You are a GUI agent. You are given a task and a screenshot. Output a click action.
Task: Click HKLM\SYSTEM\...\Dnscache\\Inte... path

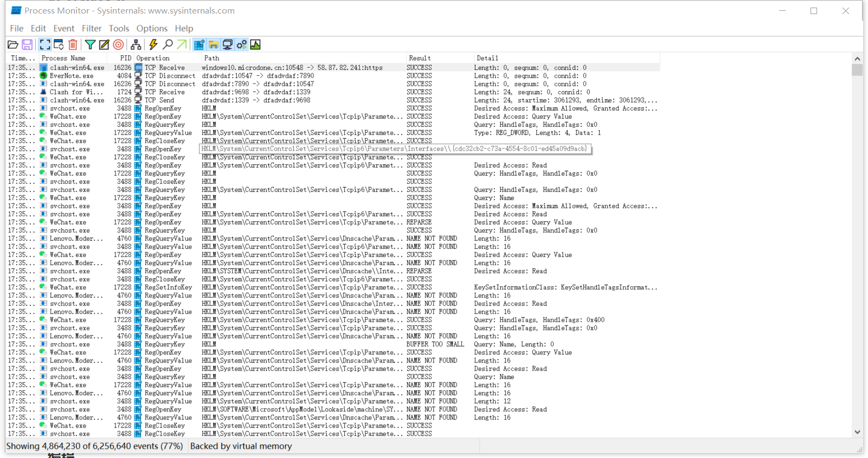303,271
